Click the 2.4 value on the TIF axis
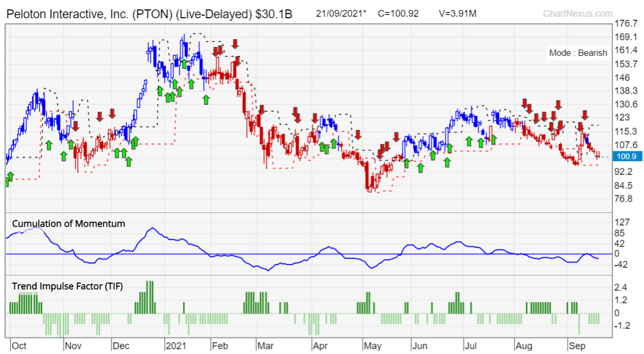 621,287
